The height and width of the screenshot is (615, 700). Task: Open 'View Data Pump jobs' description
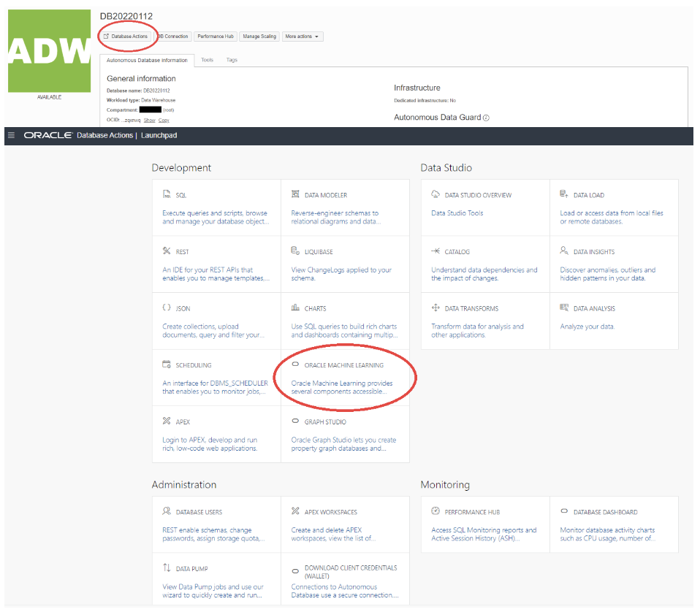[213, 591]
